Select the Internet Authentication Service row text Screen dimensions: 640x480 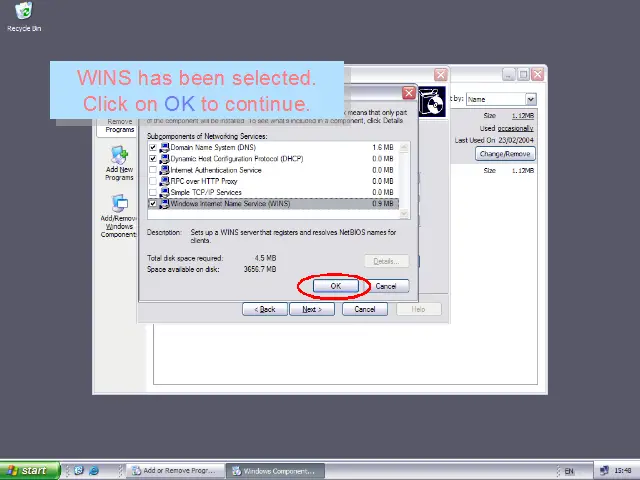(x=216, y=170)
